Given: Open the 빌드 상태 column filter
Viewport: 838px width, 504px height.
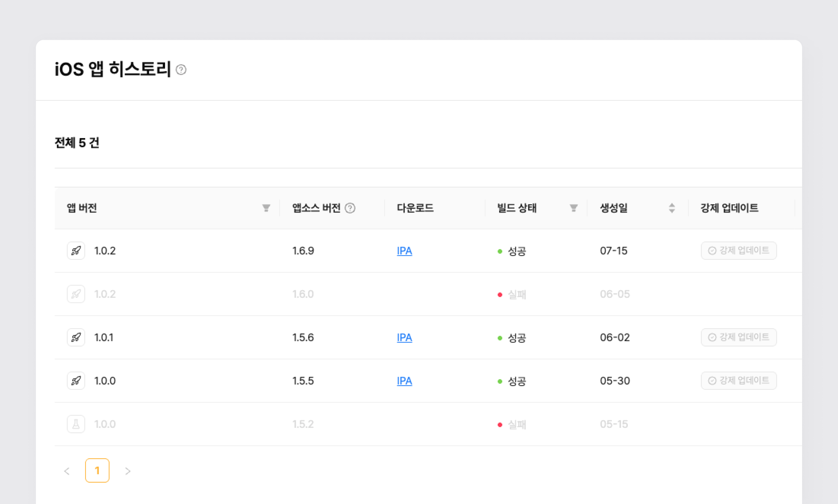Looking at the screenshot, I should point(574,208).
